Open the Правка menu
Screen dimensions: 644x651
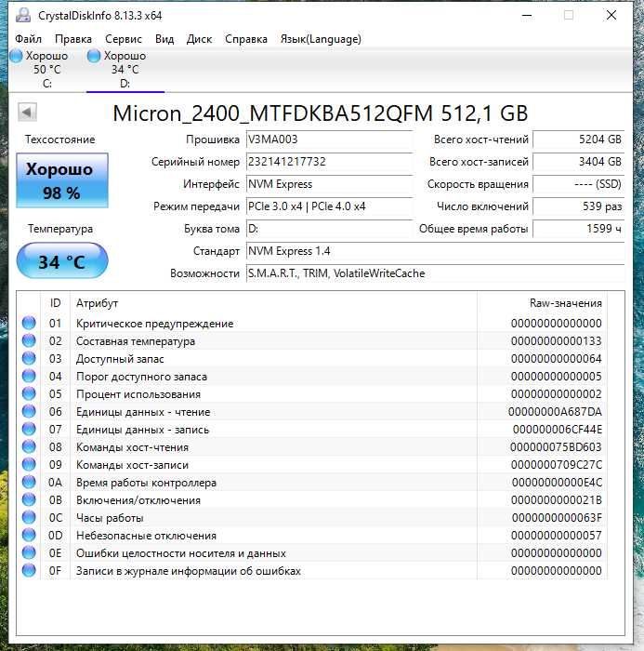[x=73, y=39]
